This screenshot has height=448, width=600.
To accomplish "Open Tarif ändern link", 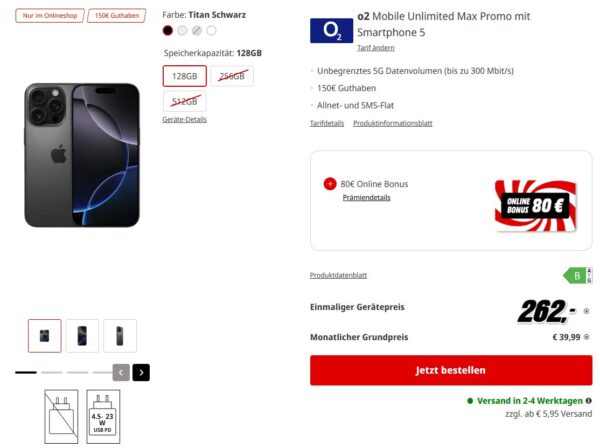I will (376, 48).
